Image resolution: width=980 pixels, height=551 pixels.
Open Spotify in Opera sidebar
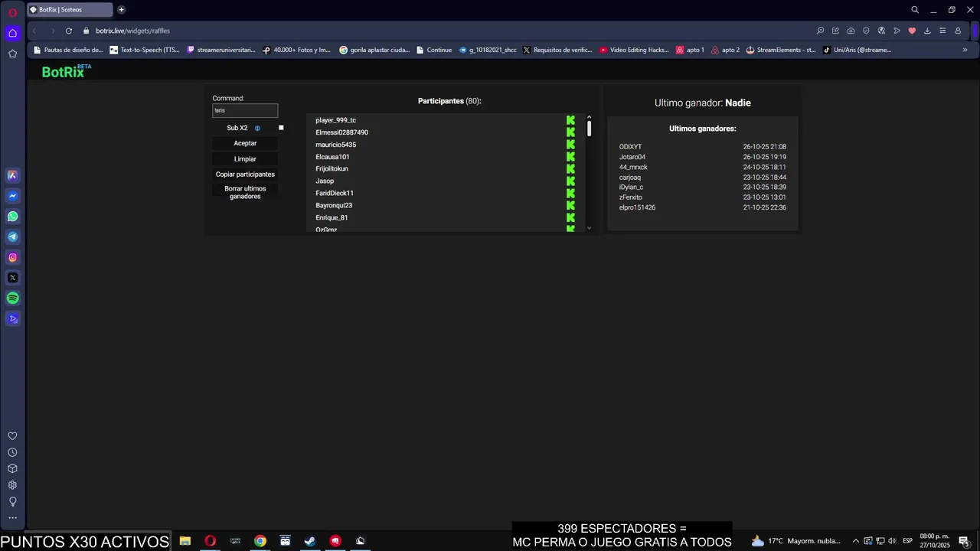pos(12,298)
